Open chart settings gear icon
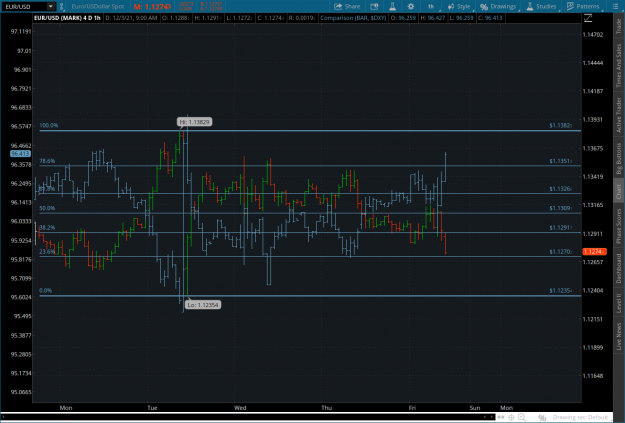625x423 pixels. click(x=411, y=6)
